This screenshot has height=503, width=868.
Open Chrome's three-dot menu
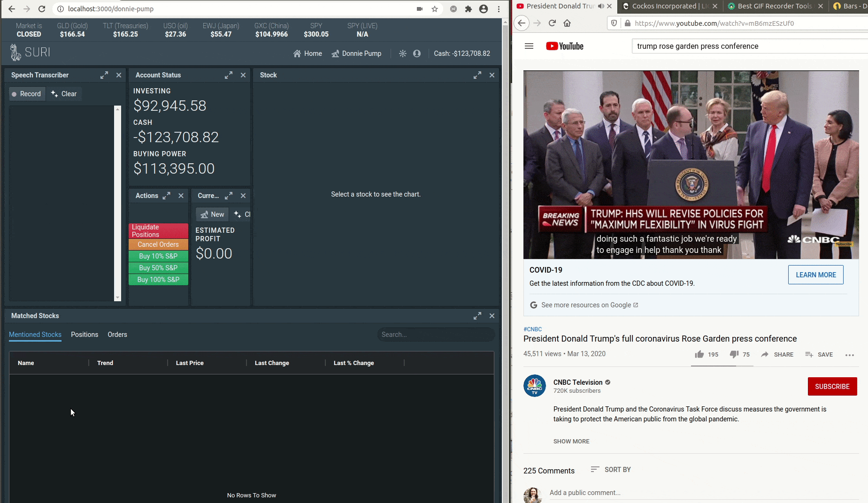(499, 9)
